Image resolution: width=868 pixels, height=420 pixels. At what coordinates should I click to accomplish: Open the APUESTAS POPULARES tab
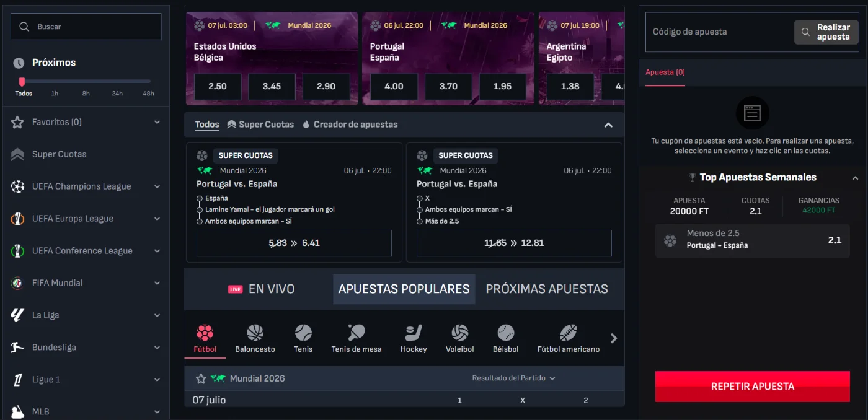click(404, 289)
